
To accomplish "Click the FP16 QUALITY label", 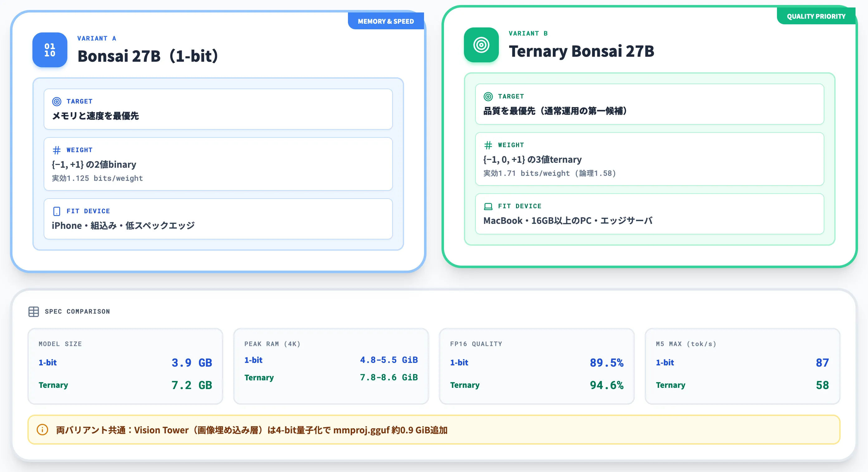I will tap(476, 344).
